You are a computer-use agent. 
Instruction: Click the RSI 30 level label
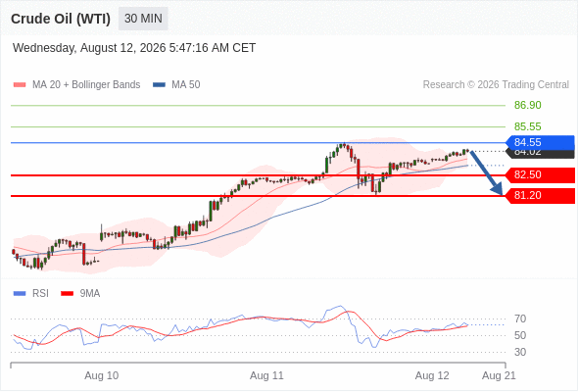(x=520, y=352)
